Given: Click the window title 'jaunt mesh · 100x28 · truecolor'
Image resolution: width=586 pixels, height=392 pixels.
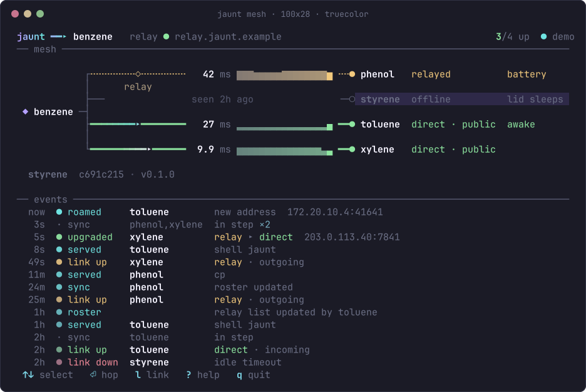Looking at the screenshot, I should tap(293, 14).
